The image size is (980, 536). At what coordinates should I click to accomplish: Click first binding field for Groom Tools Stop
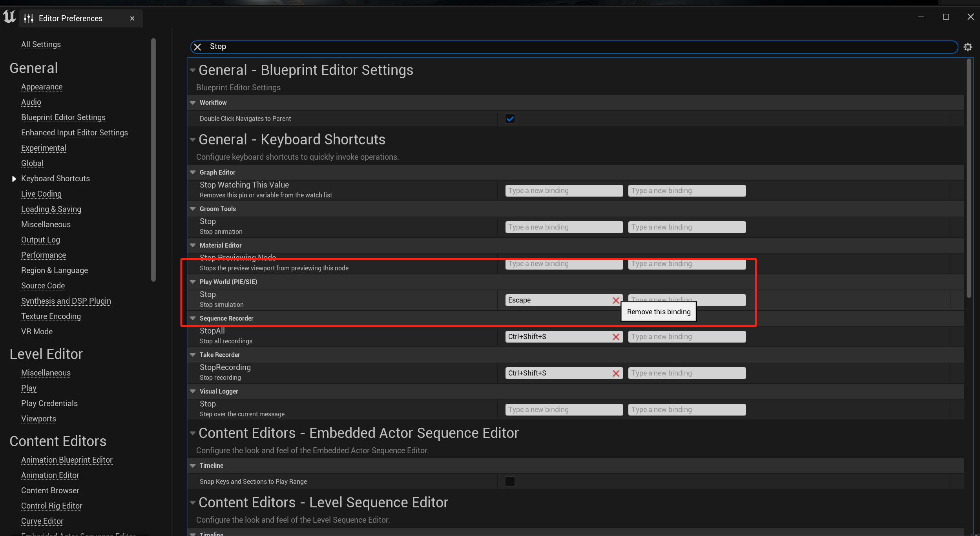click(564, 227)
